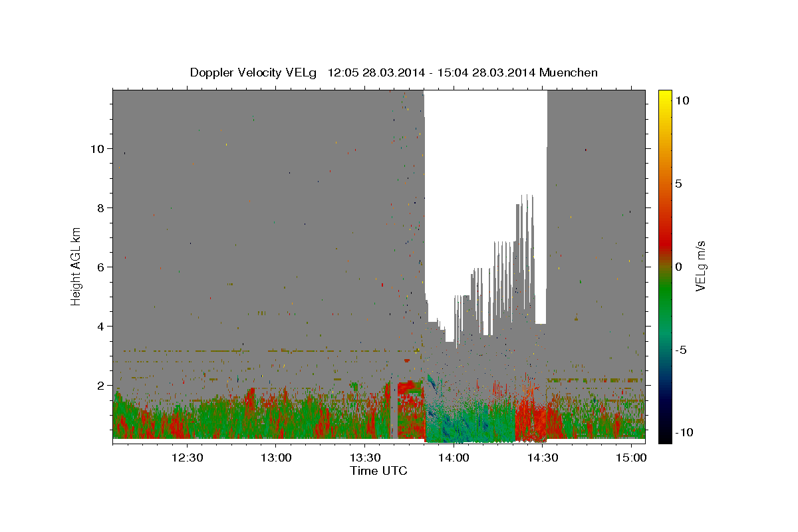Click the 'Height AGL km' y-axis label
The width and height of the screenshot is (798, 532).
[x=76, y=266]
